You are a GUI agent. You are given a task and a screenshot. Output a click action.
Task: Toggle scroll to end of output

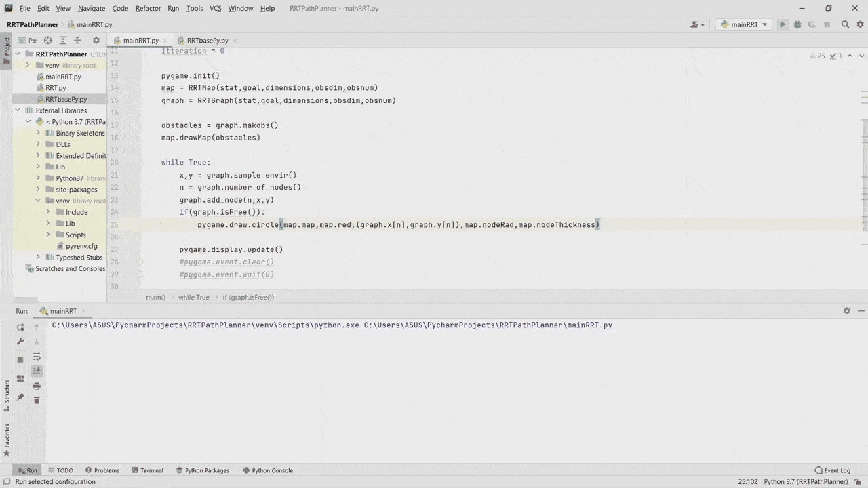pos(37,371)
